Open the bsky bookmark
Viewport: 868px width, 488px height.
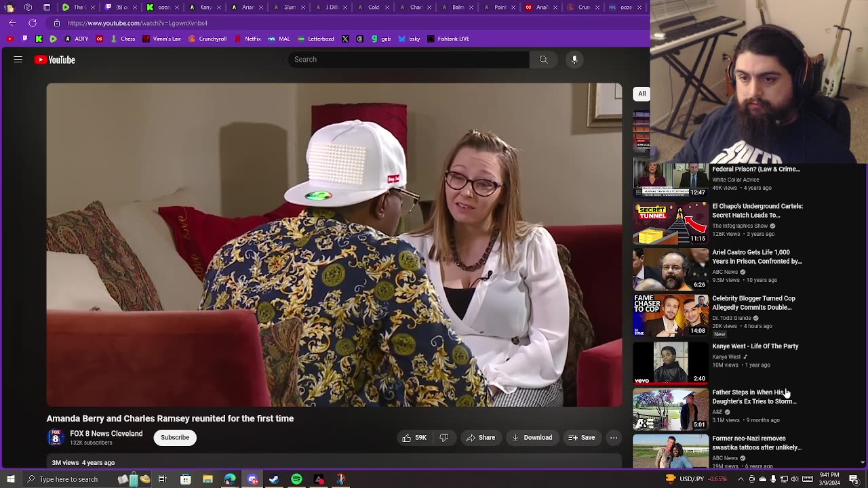click(409, 39)
